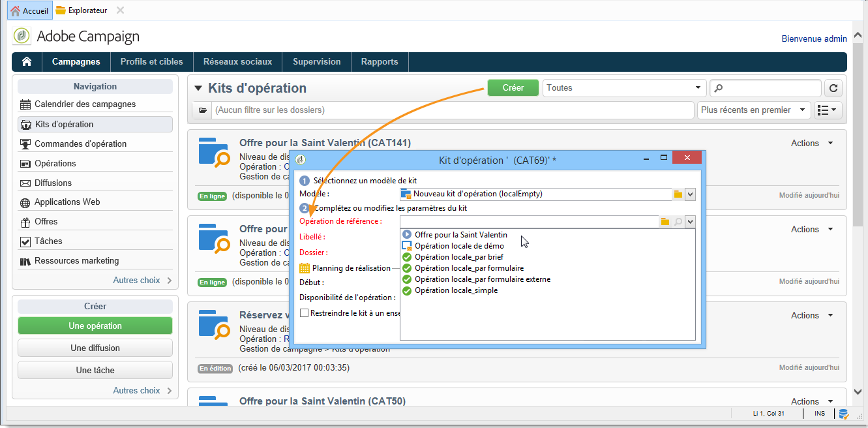Click the Opération de référence input field
This screenshot has height=428, width=868.
530,222
